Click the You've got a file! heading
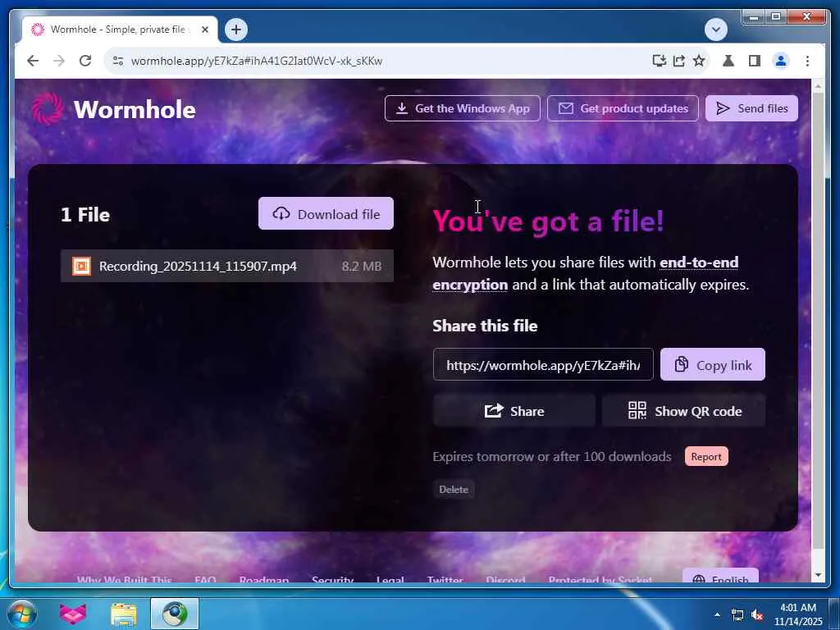 click(x=548, y=220)
